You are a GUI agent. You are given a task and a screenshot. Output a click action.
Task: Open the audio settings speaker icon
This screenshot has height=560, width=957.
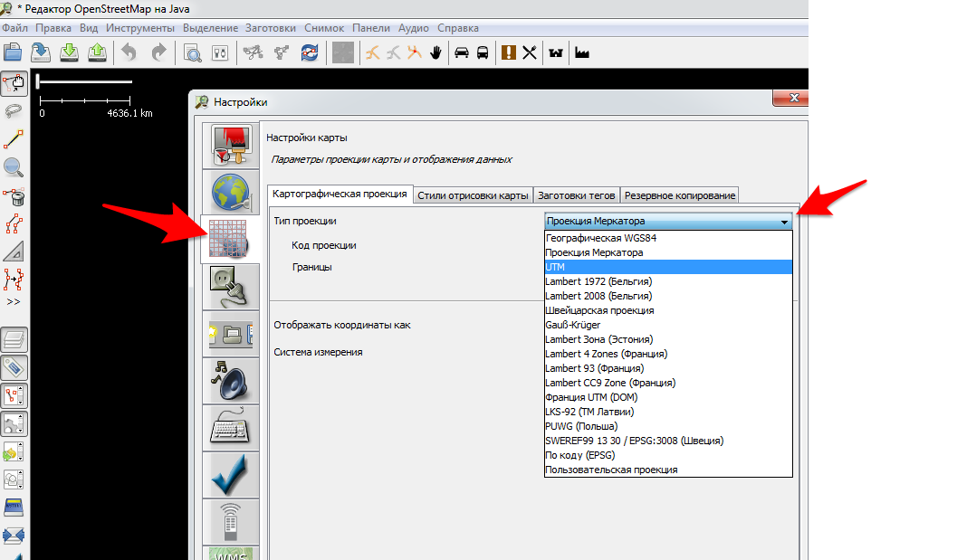tap(230, 381)
